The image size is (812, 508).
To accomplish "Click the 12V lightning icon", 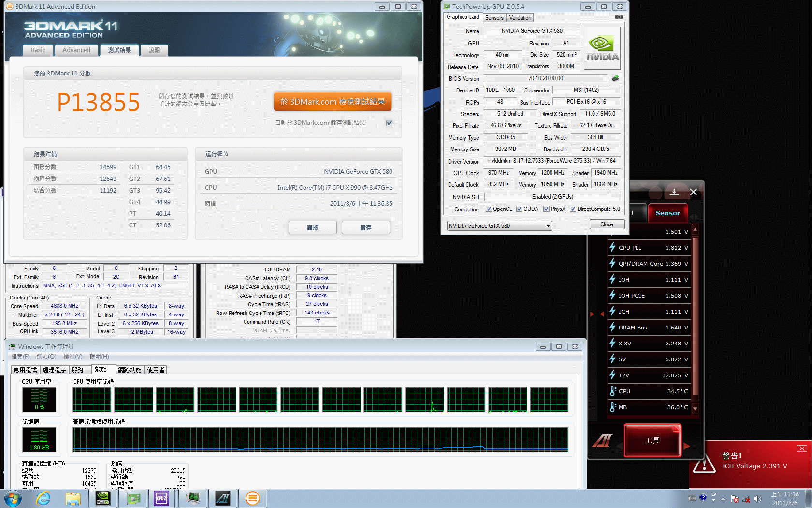I will coord(612,375).
